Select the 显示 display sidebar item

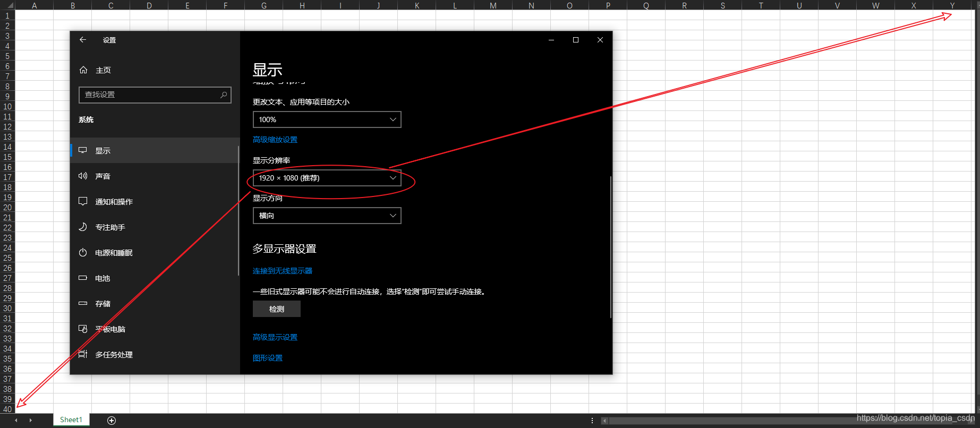pos(155,151)
